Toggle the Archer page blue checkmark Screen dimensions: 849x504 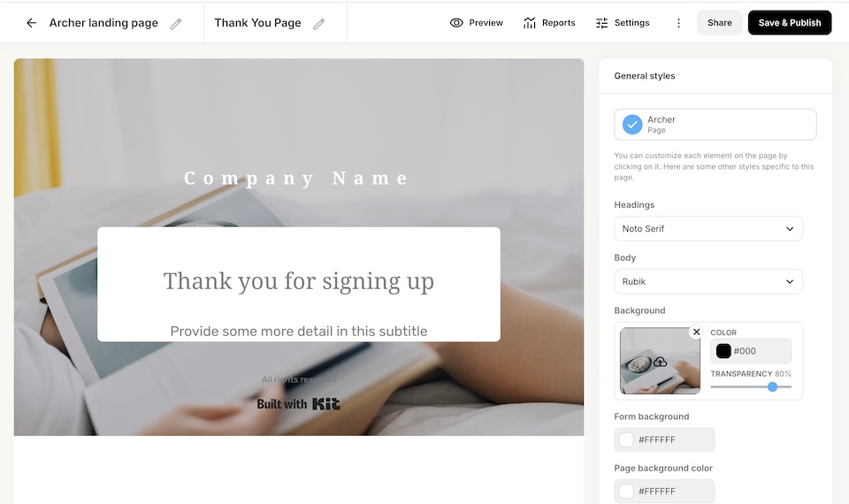(x=631, y=125)
